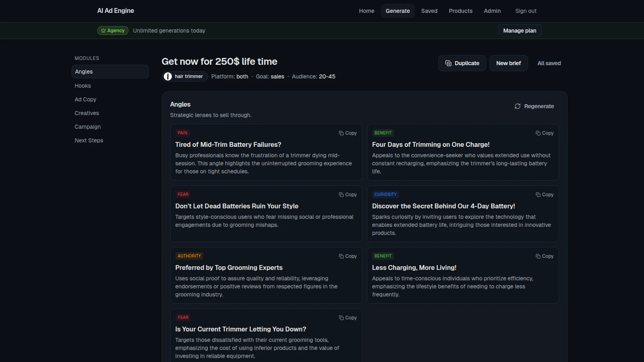Click the Duplicate button
Viewport: 644px width, 362px height.
tap(462, 63)
